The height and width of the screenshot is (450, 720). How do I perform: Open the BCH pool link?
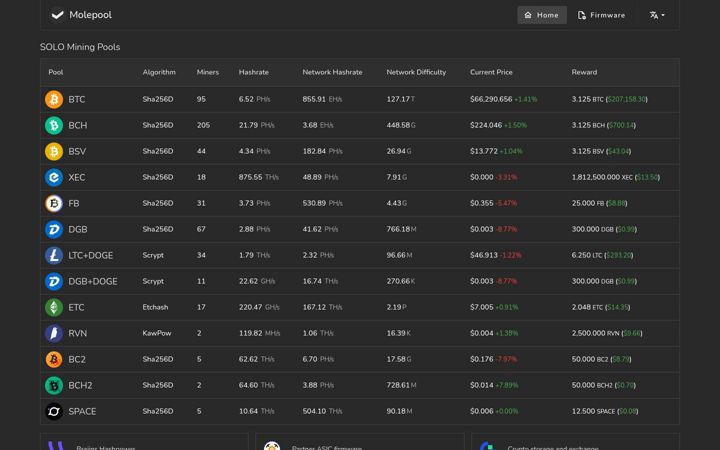pyautogui.click(x=78, y=125)
